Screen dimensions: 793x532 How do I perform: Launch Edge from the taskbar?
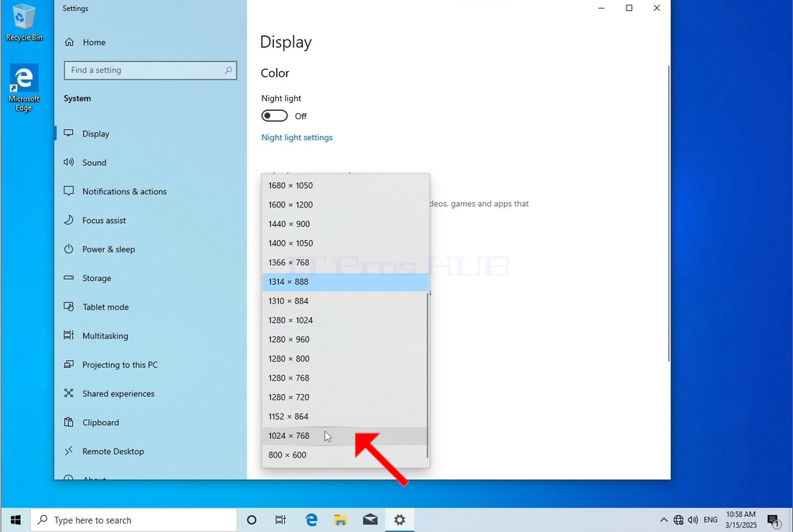click(x=311, y=520)
